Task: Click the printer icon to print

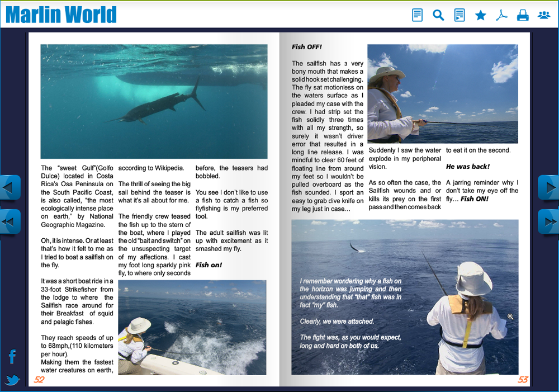Action: (523, 15)
